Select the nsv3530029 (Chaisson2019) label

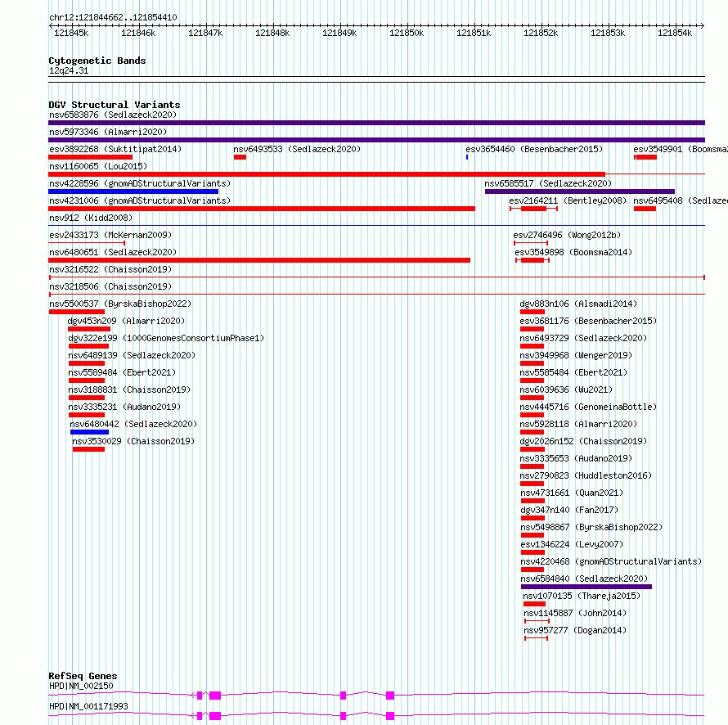[x=133, y=441]
